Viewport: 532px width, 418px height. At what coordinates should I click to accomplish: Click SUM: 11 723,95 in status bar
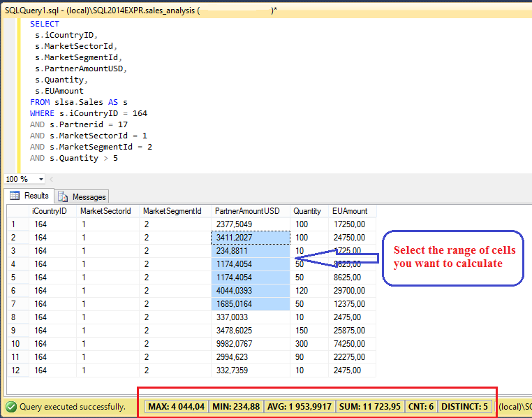point(370,406)
